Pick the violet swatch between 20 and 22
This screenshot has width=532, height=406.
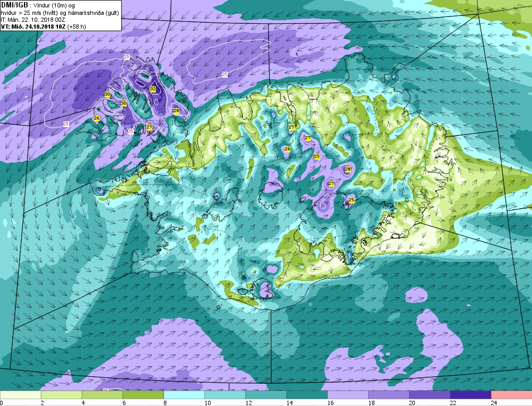tap(429, 395)
